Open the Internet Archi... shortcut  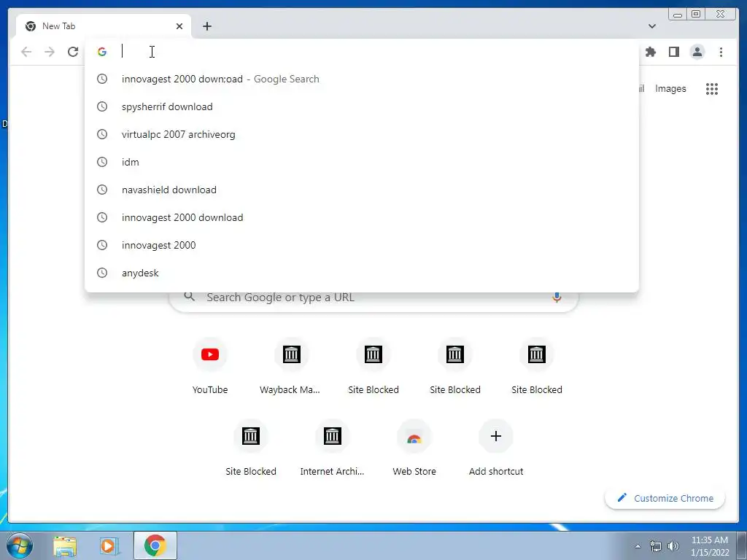pyautogui.click(x=332, y=447)
